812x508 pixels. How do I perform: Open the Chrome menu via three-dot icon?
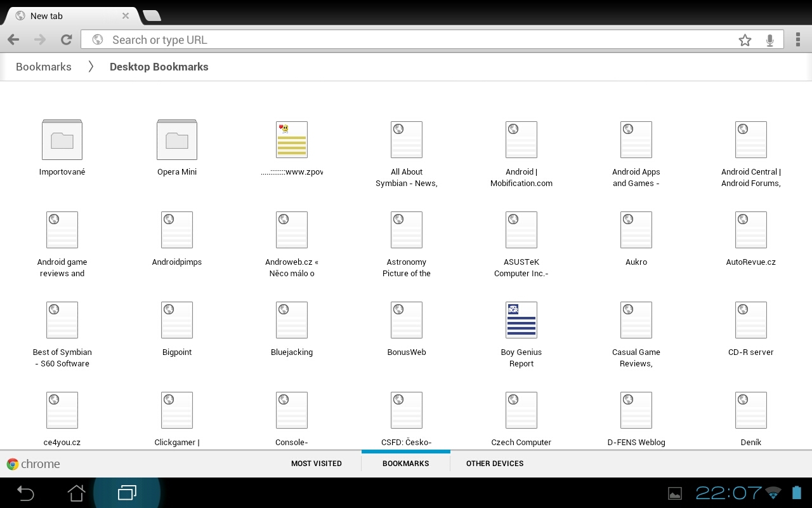[x=798, y=39]
